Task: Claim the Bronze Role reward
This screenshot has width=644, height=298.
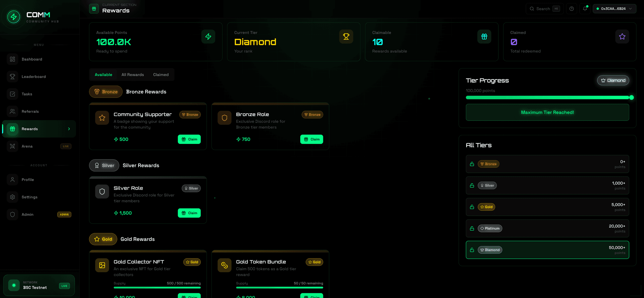Action: pos(311,139)
